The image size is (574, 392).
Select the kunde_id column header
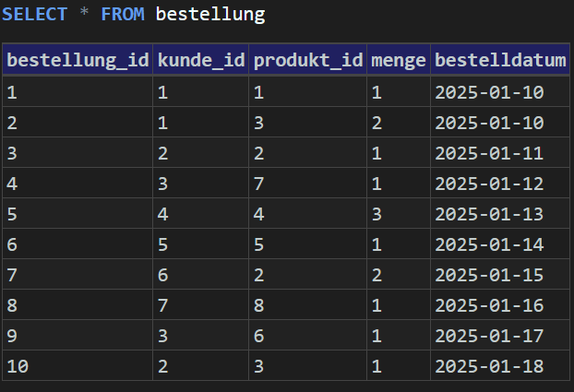pyautogui.click(x=200, y=60)
